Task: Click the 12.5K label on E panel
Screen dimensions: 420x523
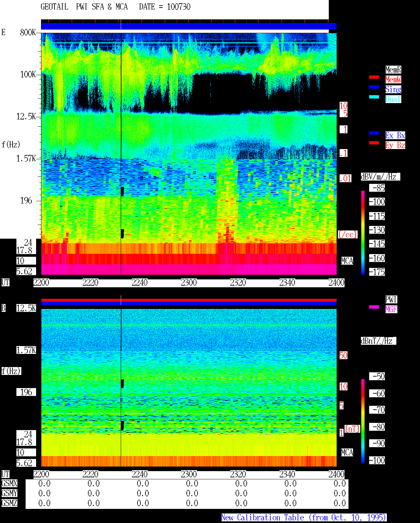Action: pos(26,116)
